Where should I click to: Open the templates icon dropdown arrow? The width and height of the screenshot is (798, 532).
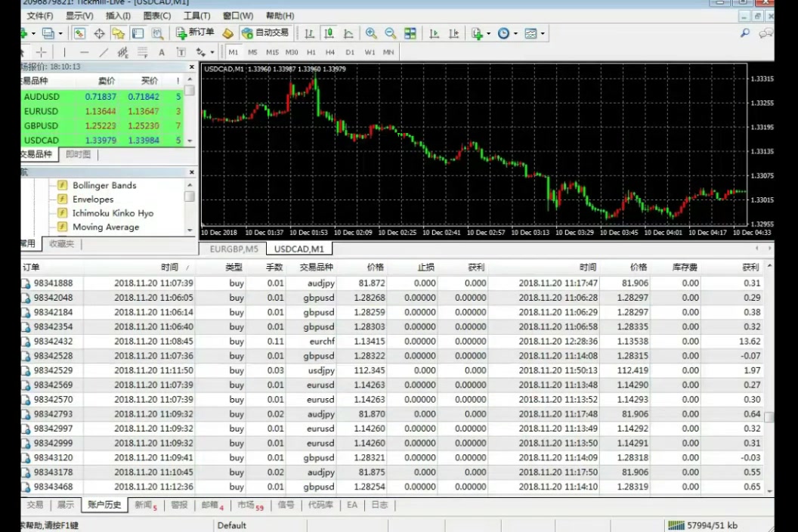pyautogui.click(x=543, y=33)
